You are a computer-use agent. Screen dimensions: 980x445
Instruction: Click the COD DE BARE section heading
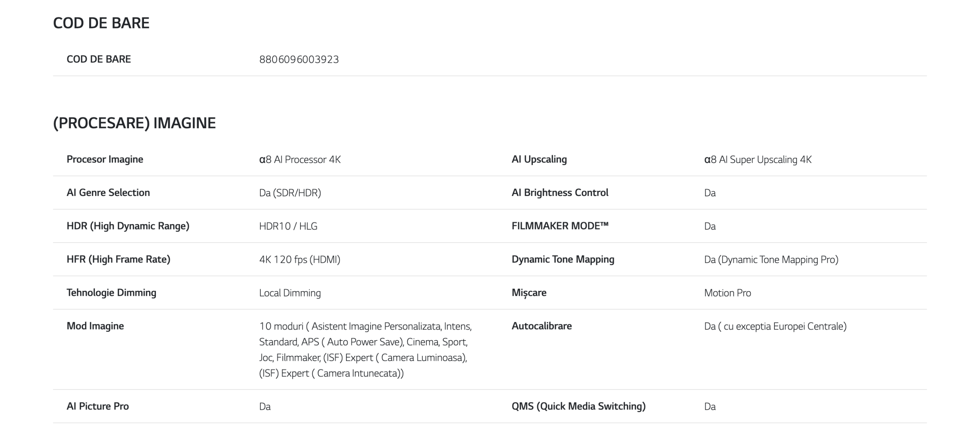pyautogui.click(x=101, y=23)
